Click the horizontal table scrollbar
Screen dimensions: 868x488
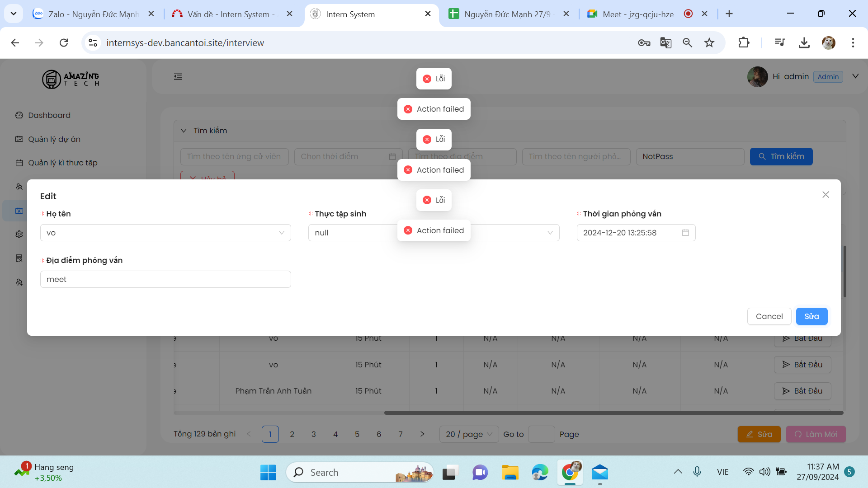(x=613, y=413)
